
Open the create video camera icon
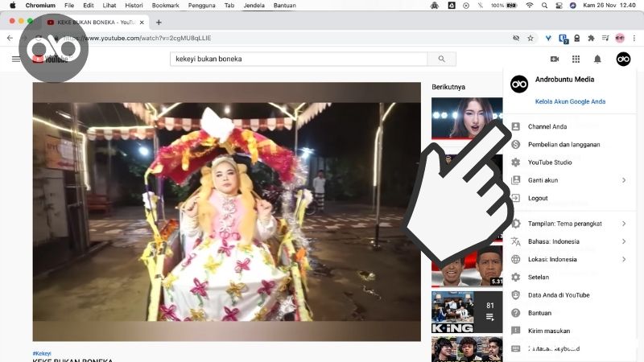(555, 59)
